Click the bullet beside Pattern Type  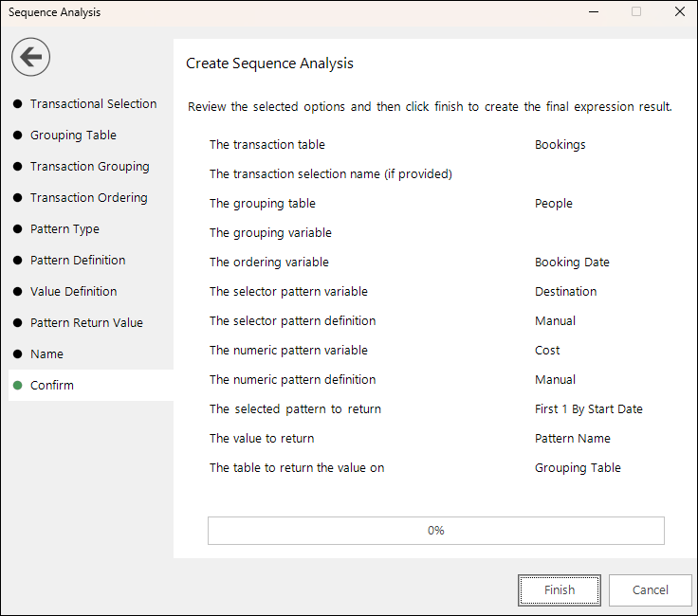click(x=18, y=229)
